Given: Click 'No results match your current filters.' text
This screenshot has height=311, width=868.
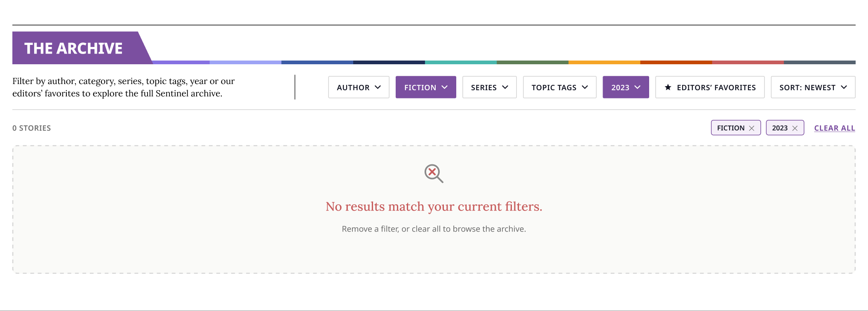Looking at the screenshot, I should click(x=434, y=206).
